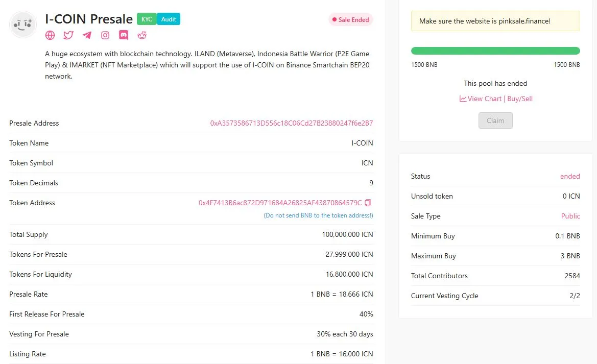
Task: Copy the token address using copy icon
Action: [x=368, y=203]
